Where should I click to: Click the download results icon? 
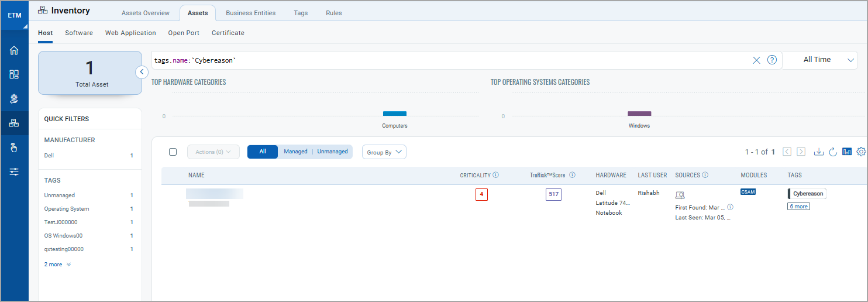pyautogui.click(x=819, y=152)
